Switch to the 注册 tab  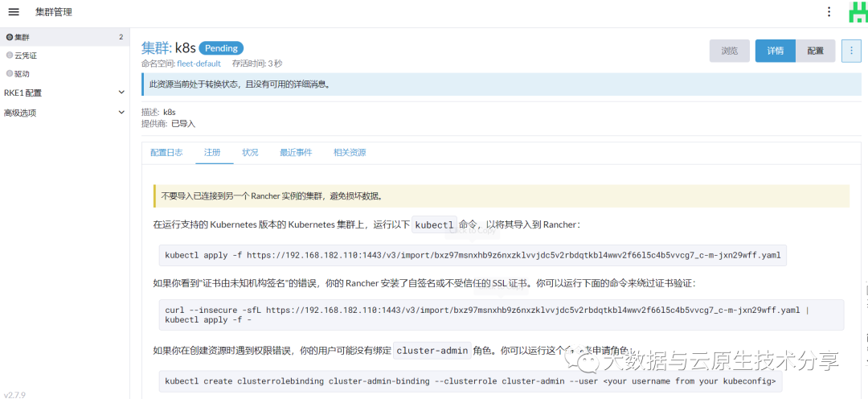pyautogui.click(x=215, y=152)
